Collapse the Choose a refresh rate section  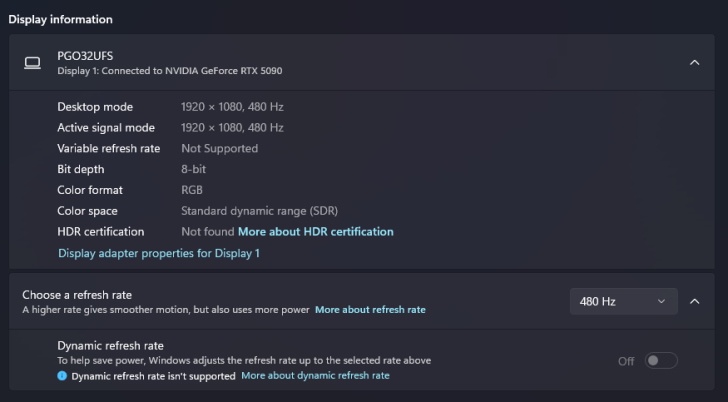[695, 302]
